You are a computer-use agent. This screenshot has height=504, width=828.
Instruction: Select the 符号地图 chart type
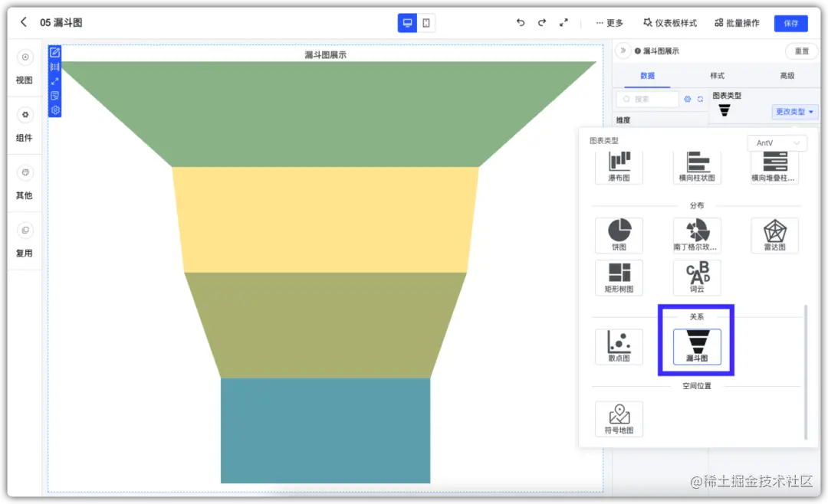pyautogui.click(x=619, y=419)
